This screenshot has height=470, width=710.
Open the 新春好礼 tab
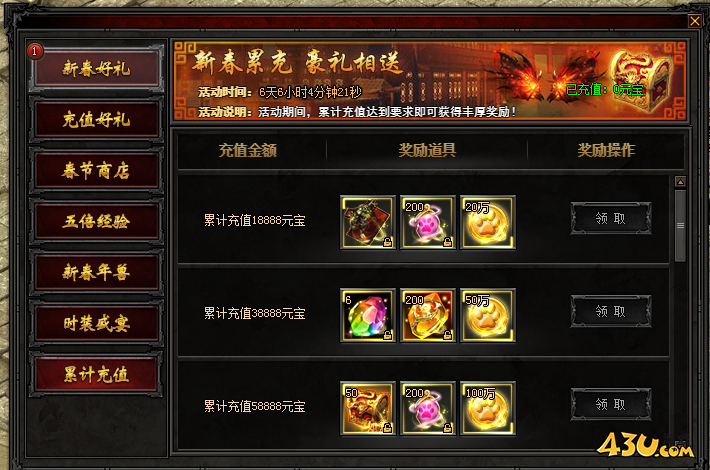(x=96, y=68)
